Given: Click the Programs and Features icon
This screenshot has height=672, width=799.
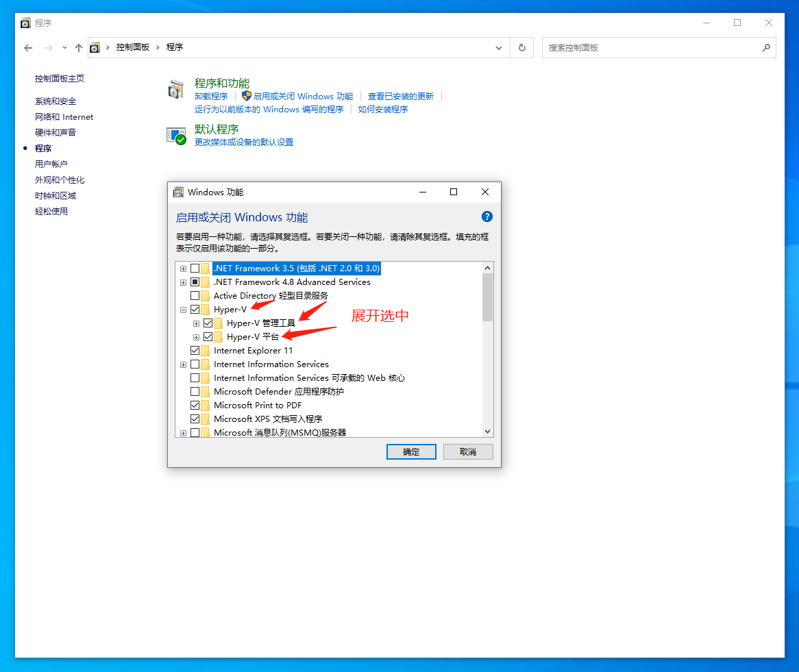Looking at the screenshot, I should coord(176,90).
